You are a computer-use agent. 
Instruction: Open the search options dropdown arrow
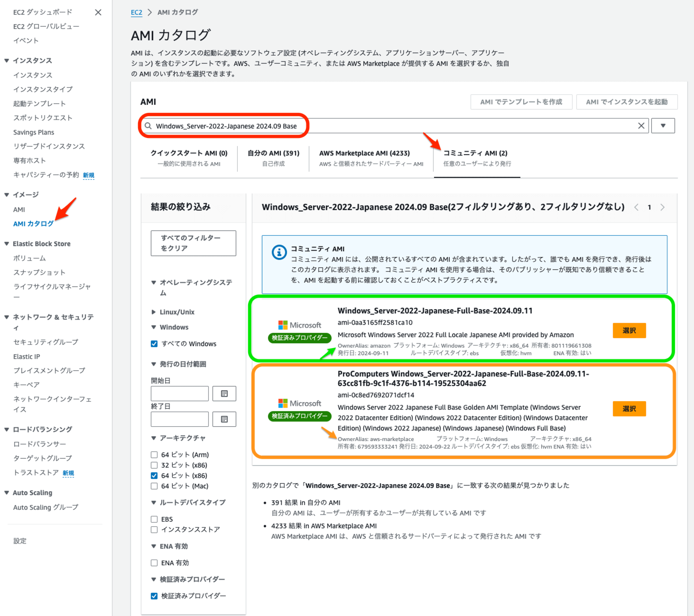click(x=663, y=126)
